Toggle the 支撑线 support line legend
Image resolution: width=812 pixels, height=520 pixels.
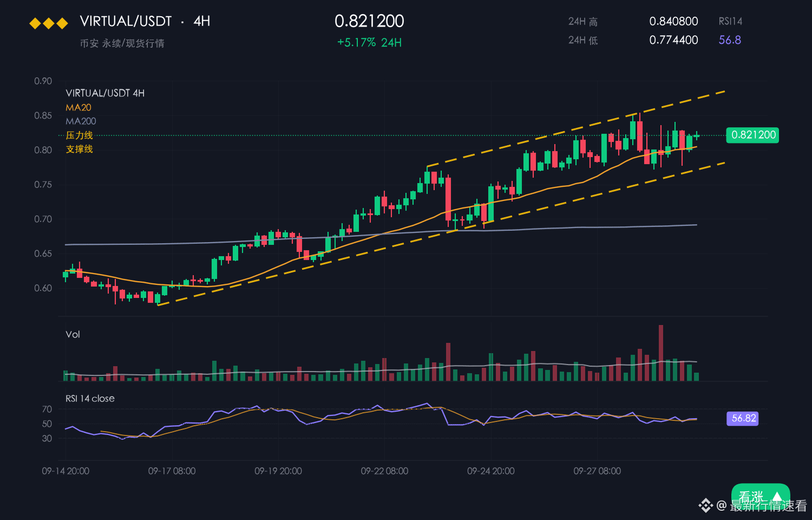(80, 149)
